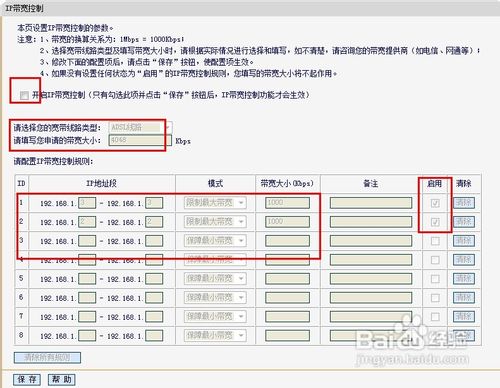Click the remark field in row 3
The width and height of the screenshot is (500, 388).
[371, 241]
